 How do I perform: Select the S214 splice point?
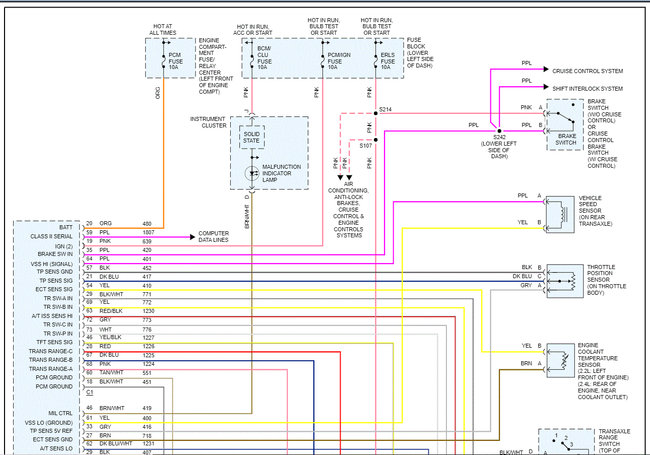coord(376,113)
